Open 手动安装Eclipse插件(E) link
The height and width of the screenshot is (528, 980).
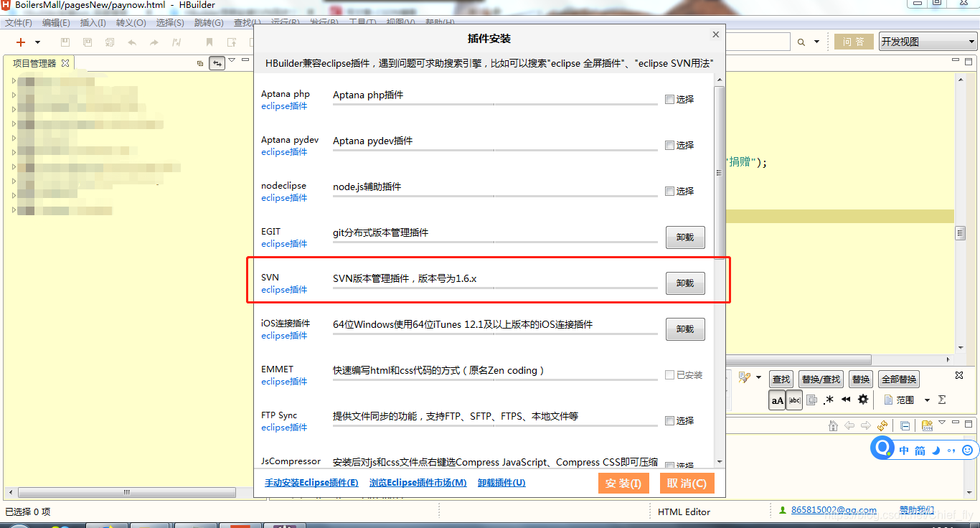(x=311, y=483)
